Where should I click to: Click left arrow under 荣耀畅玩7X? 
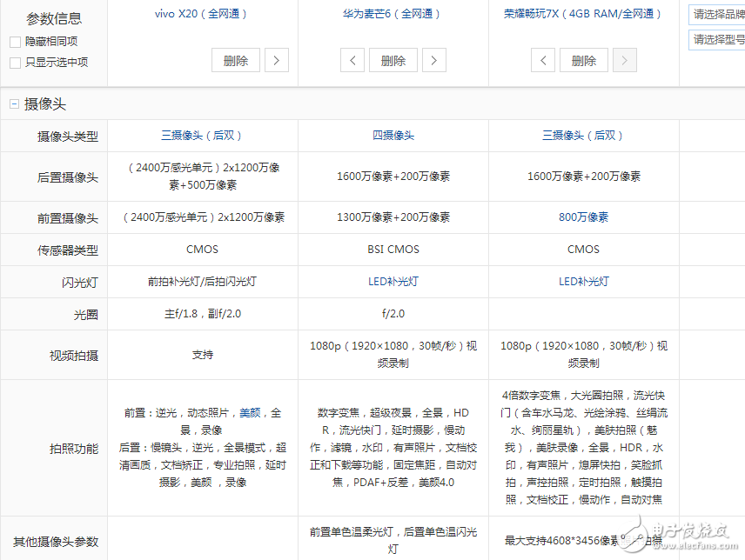(543, 60)
